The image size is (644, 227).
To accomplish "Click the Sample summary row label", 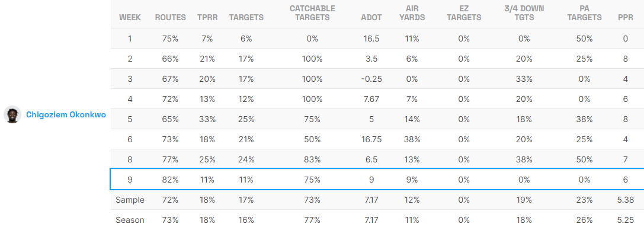I will pos(130,200).
